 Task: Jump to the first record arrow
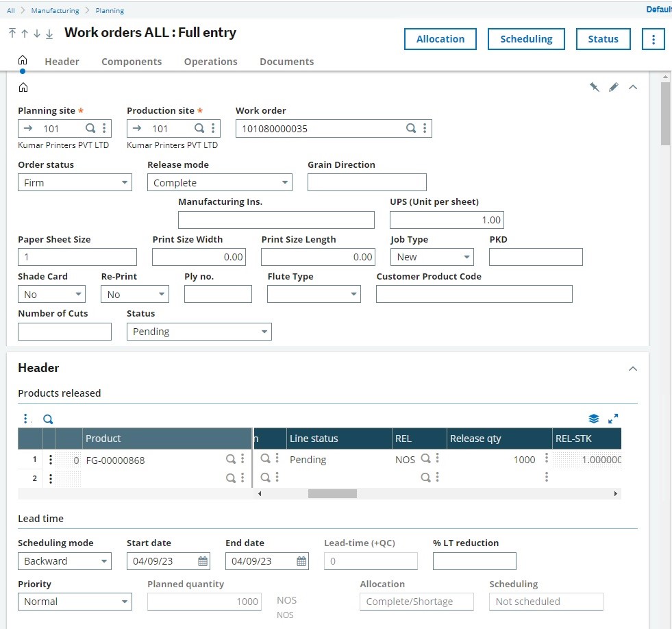(12, 34)
